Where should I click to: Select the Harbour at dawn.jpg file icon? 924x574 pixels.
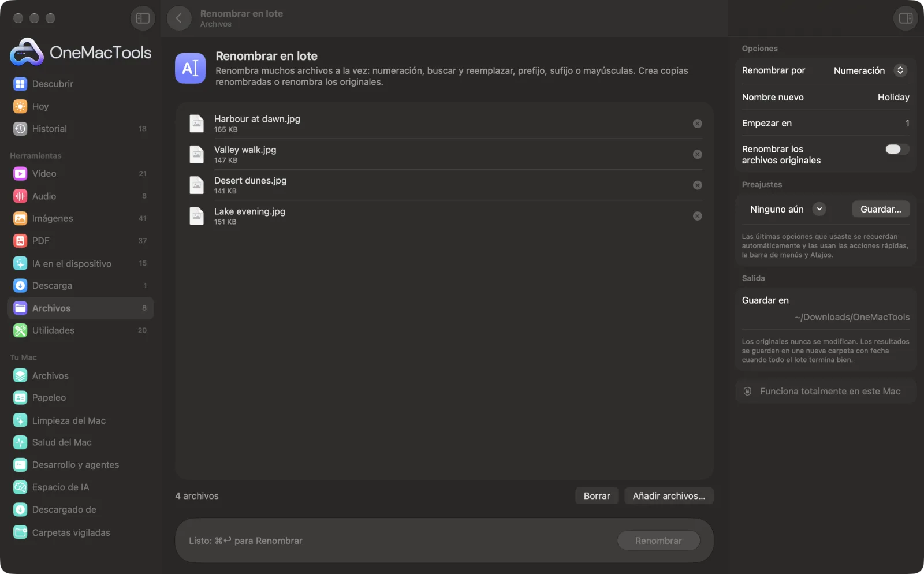197,124
